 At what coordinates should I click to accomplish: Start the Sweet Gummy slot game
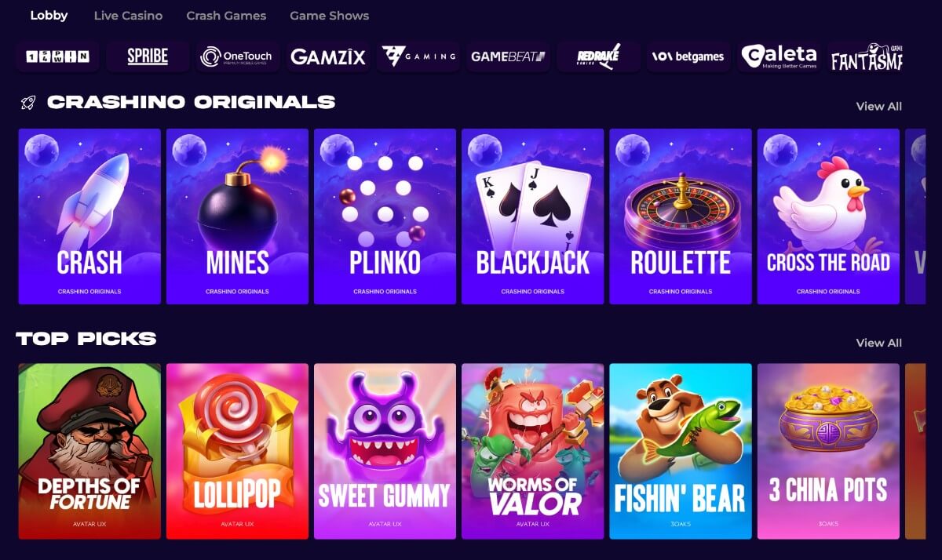pyautogui.click(x=385, y=451)
